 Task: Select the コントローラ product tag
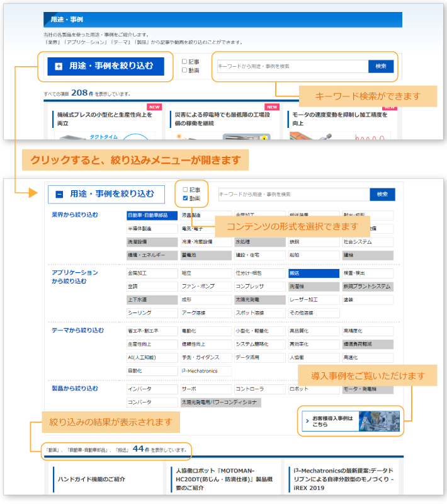click(260, 389)
